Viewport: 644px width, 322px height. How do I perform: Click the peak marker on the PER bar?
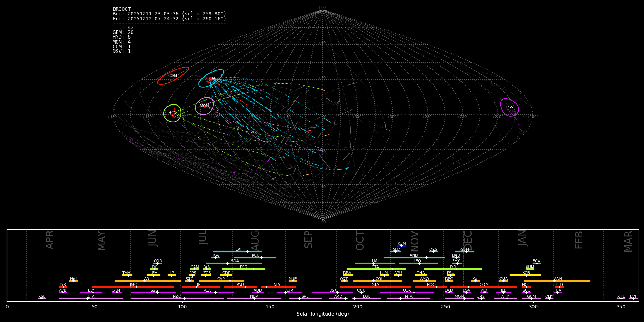[x=253, y=269]
